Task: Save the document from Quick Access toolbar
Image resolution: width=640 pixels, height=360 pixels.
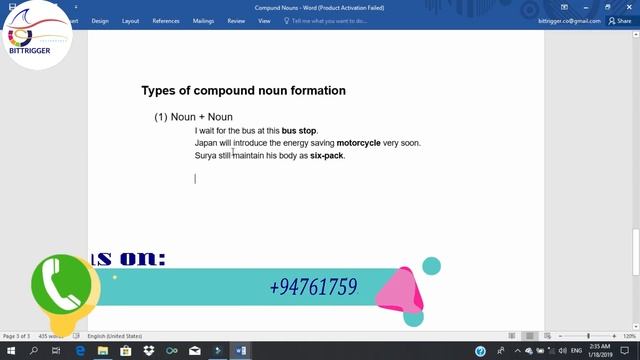Action: coord(12,7)
